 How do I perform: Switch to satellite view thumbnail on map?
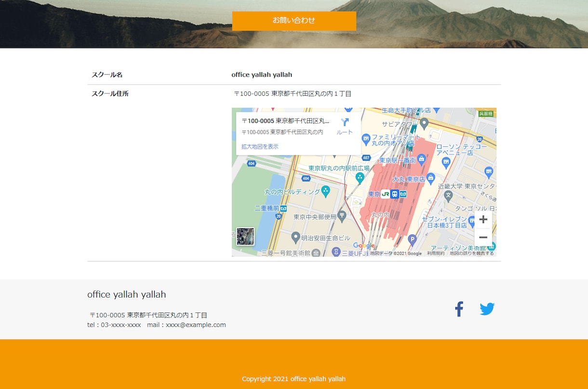click(245, 236)
